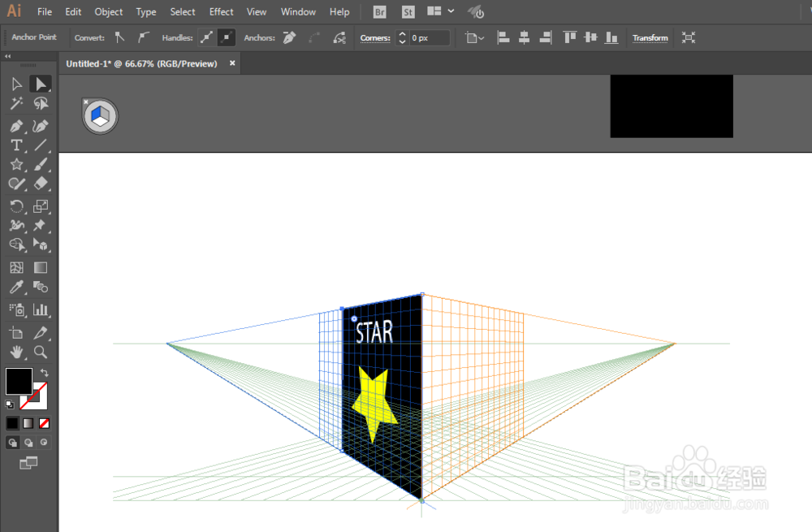Select the Rotate tool
The width and height of the screenshot is (812, 532).
(16, 206)
